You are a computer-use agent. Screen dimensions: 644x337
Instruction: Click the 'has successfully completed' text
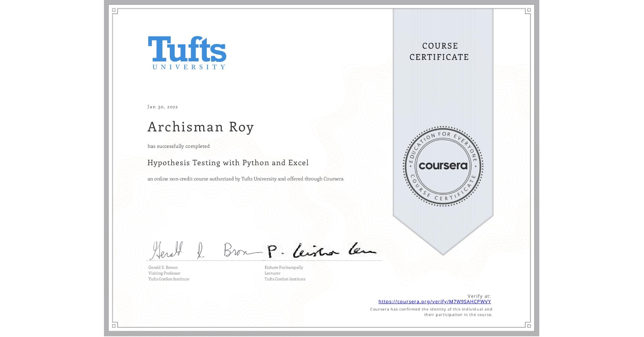(178, 146)
